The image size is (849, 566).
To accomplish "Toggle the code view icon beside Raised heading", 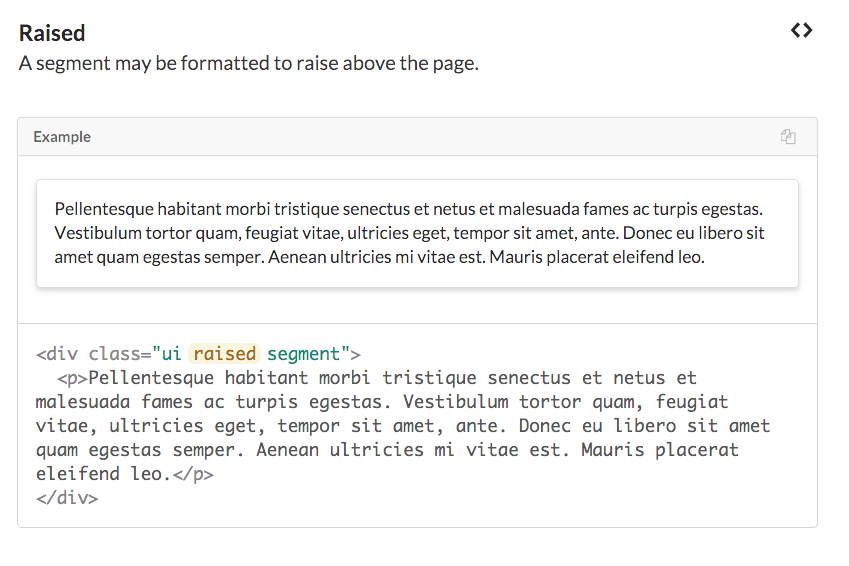I will (801, 31).
